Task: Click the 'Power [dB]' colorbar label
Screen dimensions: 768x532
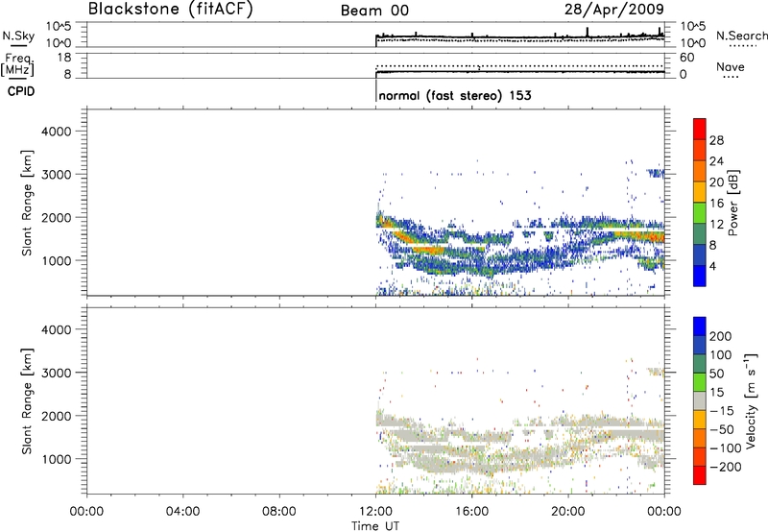Action: pos(733,203)
